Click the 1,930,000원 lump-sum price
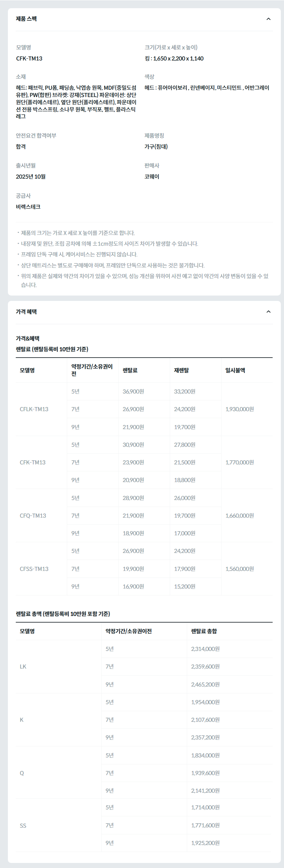 (240, 410)
